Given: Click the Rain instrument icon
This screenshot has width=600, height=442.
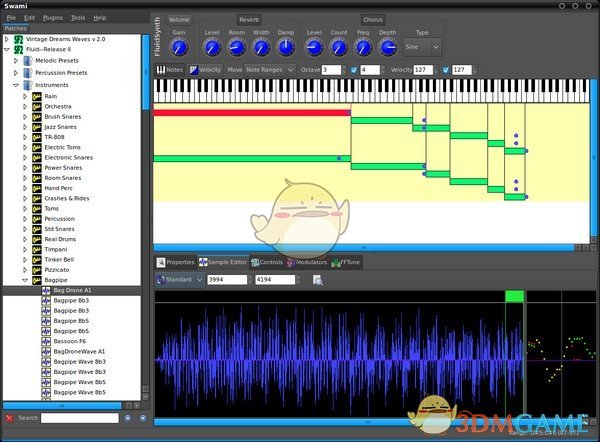Looking at the screenshot, I should [37, 96].
